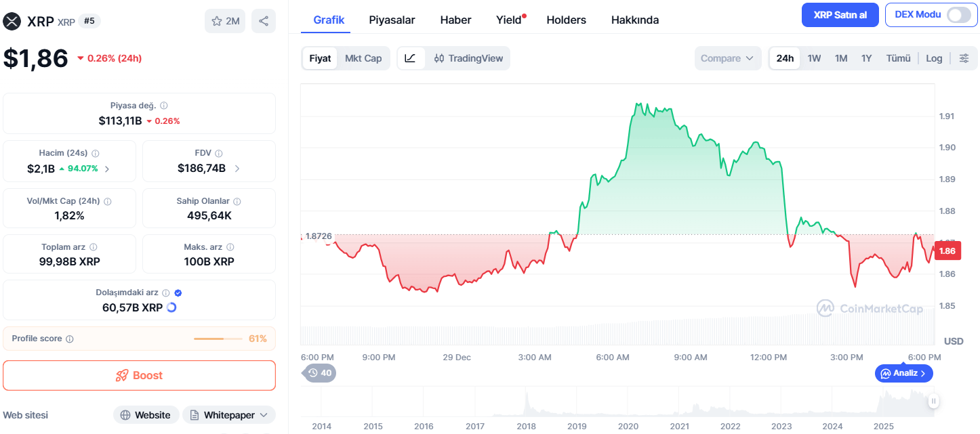Expand FDV details chevron

point(237,169)
